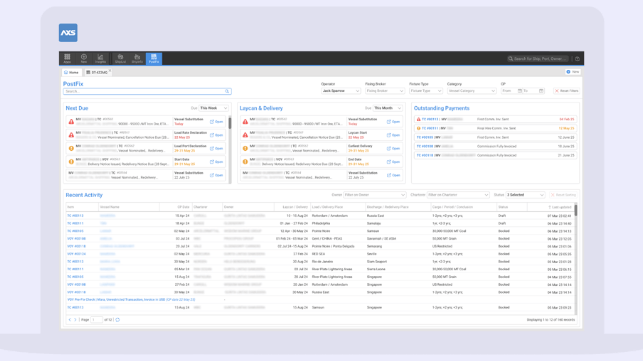643x361 pixels.
Task: Click the Page number input in pagination
Action: pyautogui.click(x=96, y=320)
